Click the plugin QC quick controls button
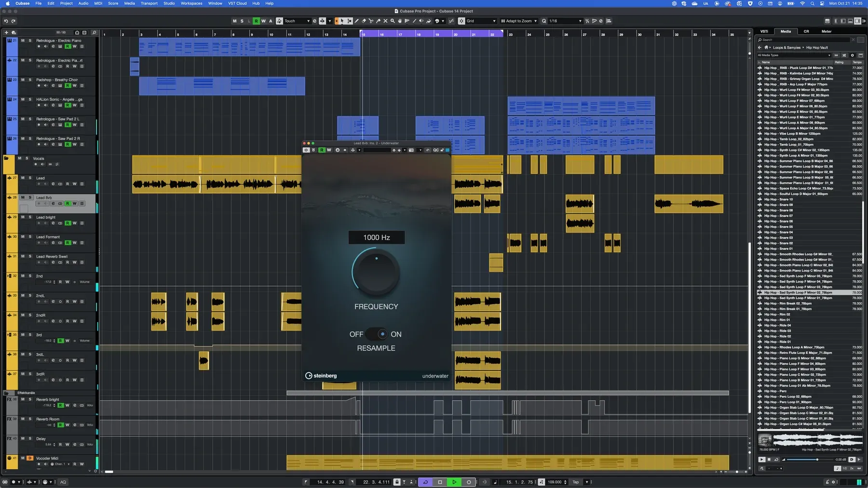 point(436,150)
